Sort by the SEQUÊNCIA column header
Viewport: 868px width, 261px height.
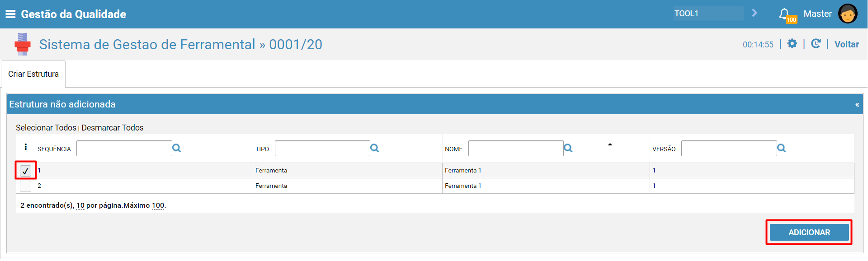tap(54, 149)
